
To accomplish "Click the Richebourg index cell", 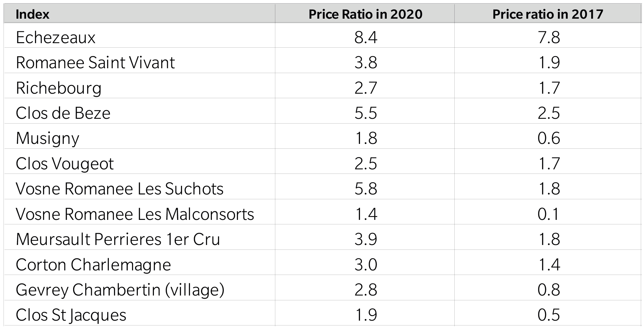I will 59,88.
